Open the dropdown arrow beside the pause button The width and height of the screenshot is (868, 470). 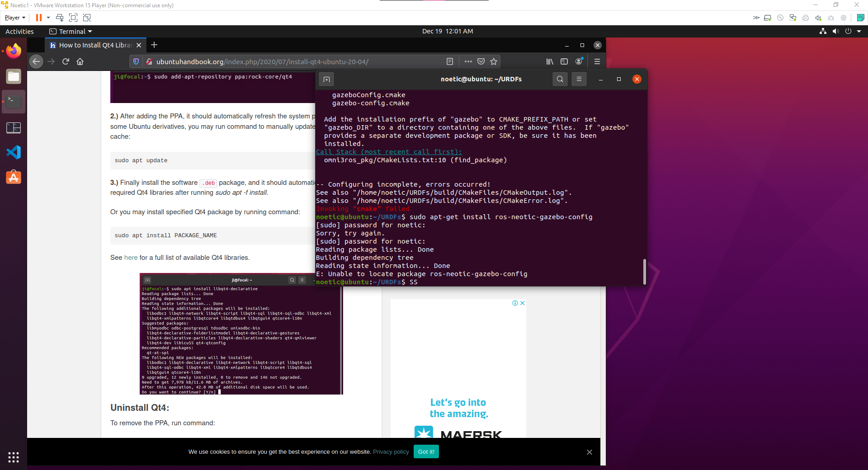click(48, 18)
